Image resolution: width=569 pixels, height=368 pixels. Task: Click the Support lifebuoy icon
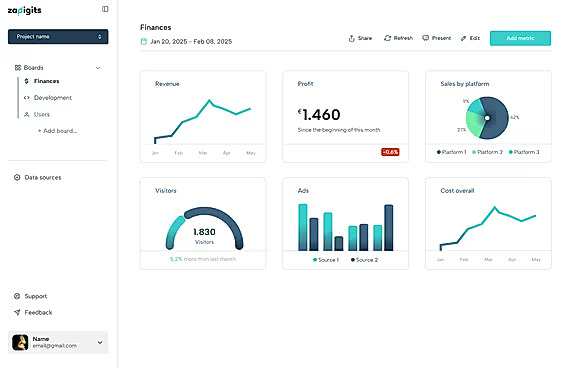(x=17, y=296)
